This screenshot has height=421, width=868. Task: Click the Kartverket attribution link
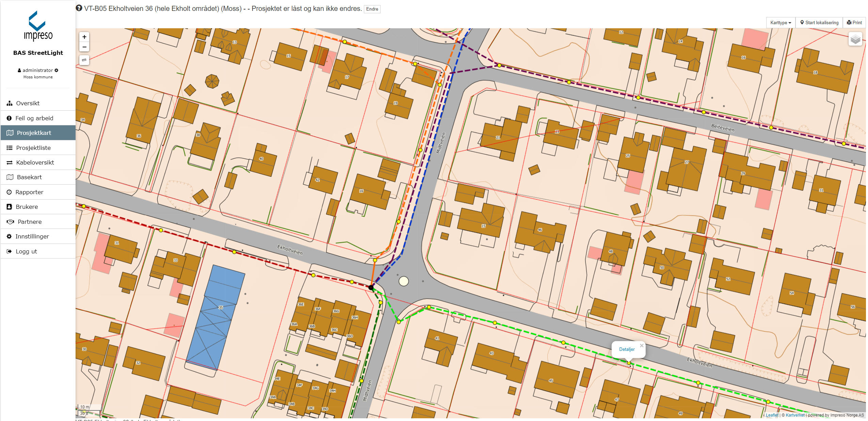(x=795, y=415)
